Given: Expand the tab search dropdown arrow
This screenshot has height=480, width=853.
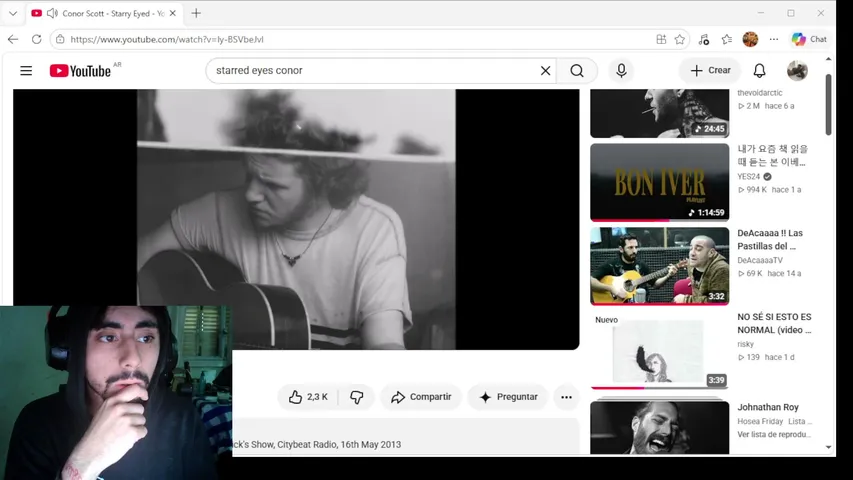Looking at the screenshot, I should 13,13.
